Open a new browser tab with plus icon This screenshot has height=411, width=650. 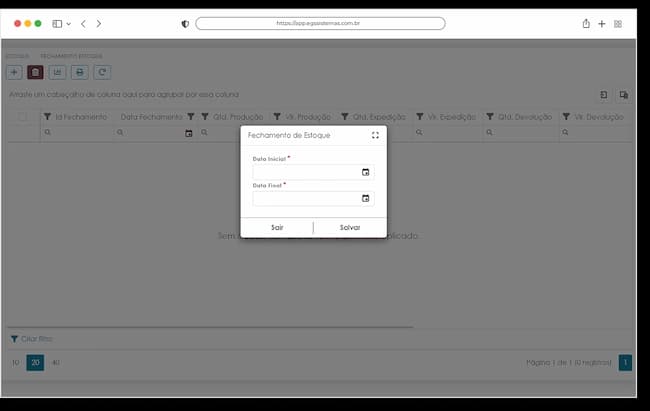coord(601,24)
